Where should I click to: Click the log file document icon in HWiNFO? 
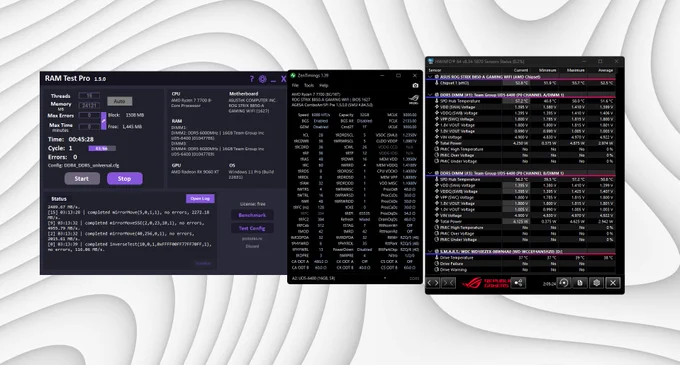(580, 283)
